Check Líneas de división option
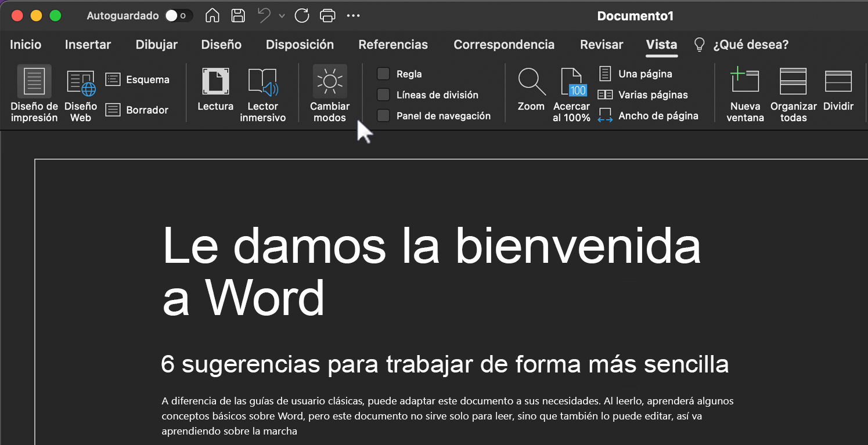868x445 pixels. click(x=383, y=95)
